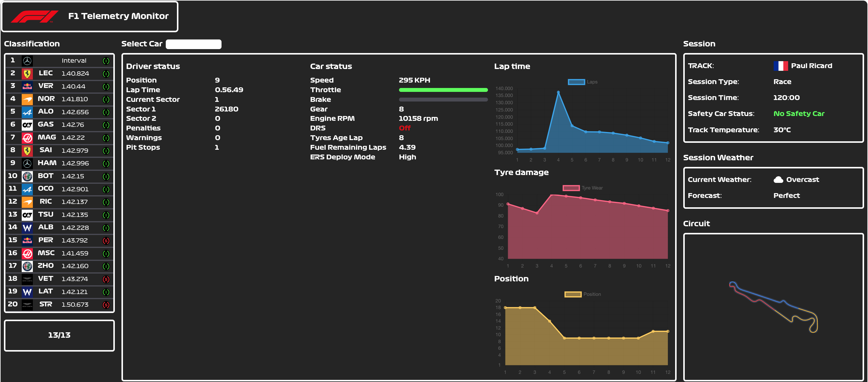
Task: Click the overcast cloud weather icon
Action: (x=778, y=180)
